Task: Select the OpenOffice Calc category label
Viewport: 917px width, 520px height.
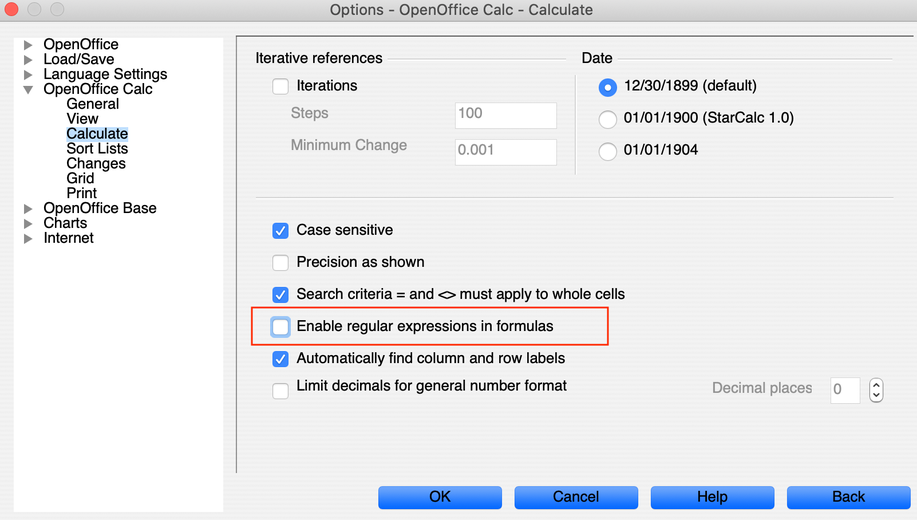Action: coord(98,89)
